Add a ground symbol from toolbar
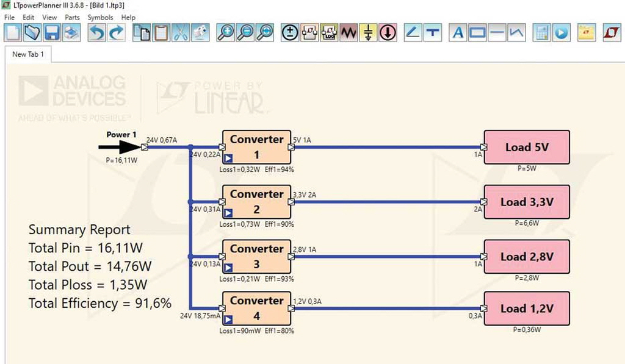Image resolution: width=625 pixels, height=364 pixels. point(368,33)
